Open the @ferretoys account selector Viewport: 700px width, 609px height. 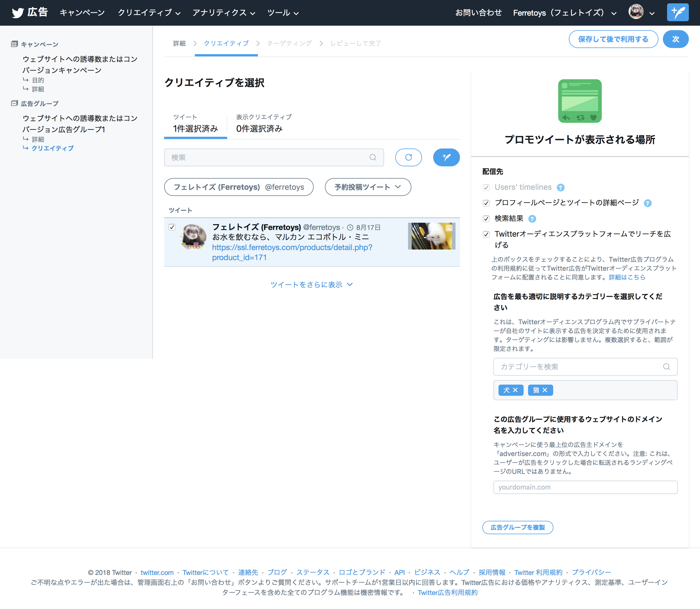click(239, 187)
